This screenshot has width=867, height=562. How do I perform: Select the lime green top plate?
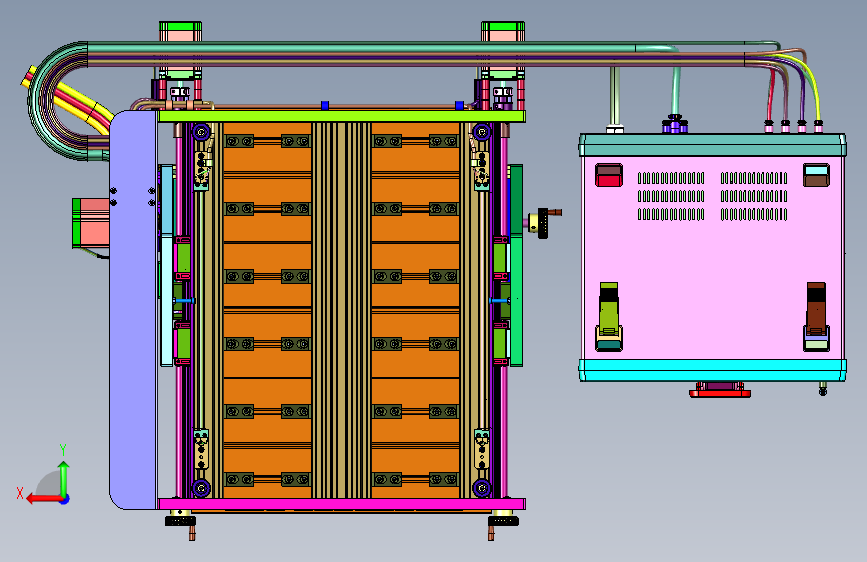pos(342,116)
